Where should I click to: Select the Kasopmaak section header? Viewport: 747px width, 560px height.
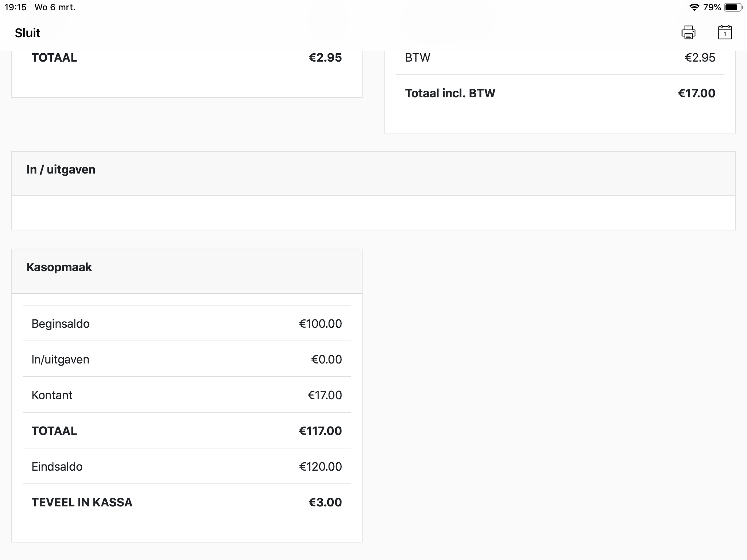[x=59, y=267]
